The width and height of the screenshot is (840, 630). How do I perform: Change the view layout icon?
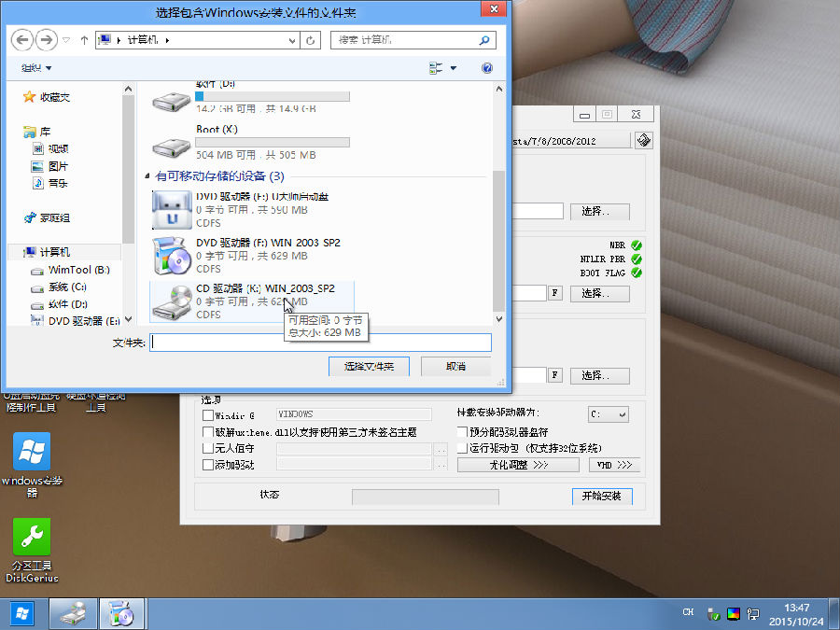coord(436,68)
